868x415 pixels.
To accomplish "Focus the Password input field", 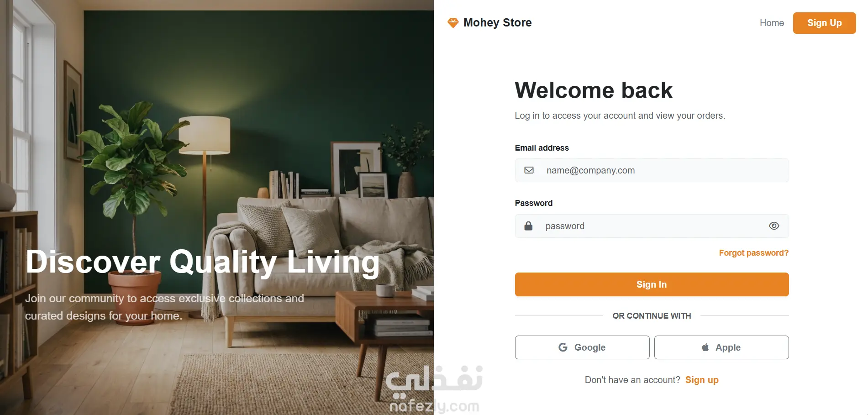I will (x=652, y=226).
